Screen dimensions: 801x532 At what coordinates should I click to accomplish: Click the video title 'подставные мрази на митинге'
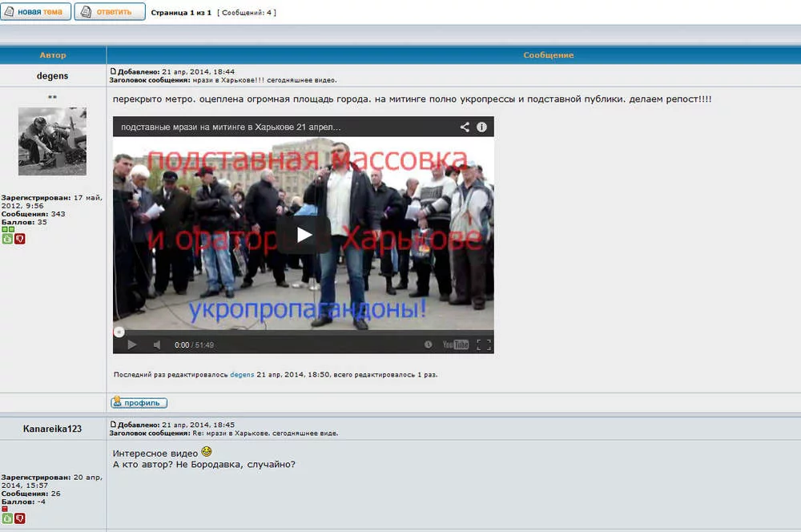click(231, 127)
